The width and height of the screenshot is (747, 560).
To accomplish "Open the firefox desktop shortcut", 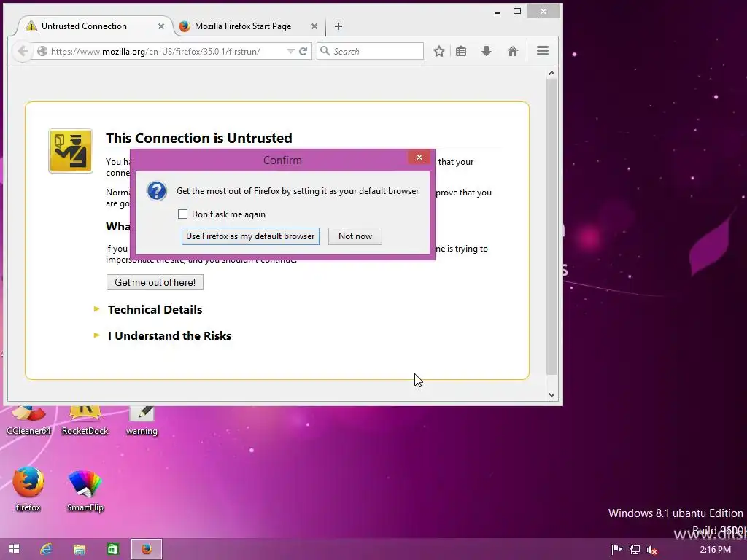I will pos(28,489).
